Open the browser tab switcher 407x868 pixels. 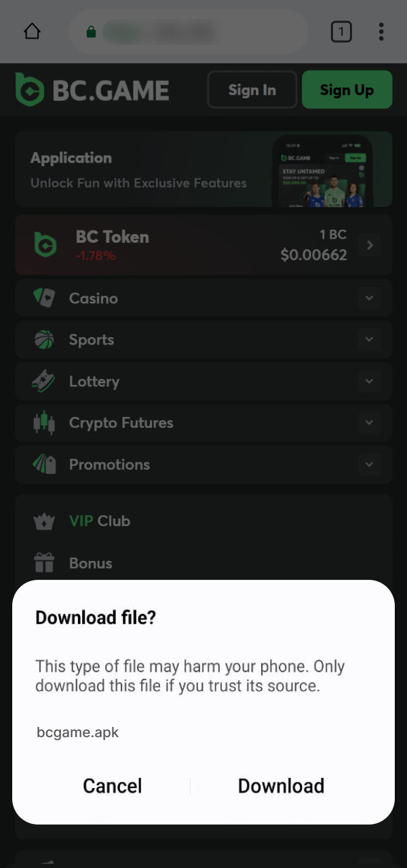(x=341, y=31)
